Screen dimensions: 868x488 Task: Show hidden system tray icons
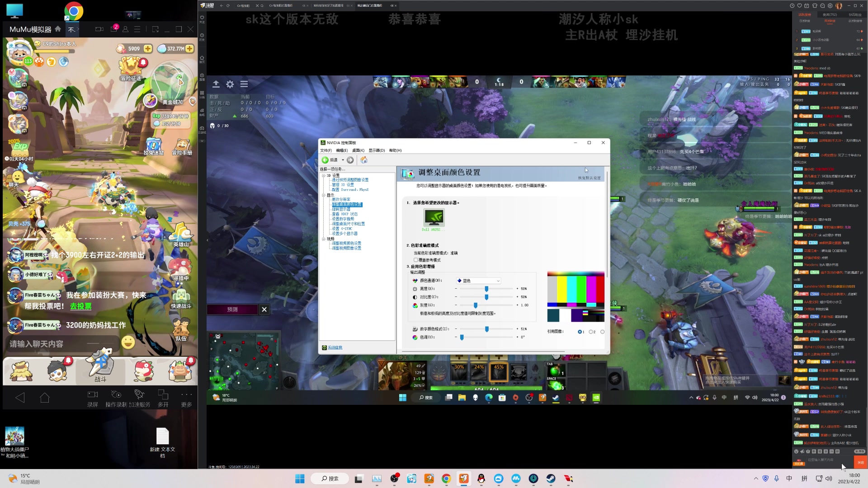(756, 479)
